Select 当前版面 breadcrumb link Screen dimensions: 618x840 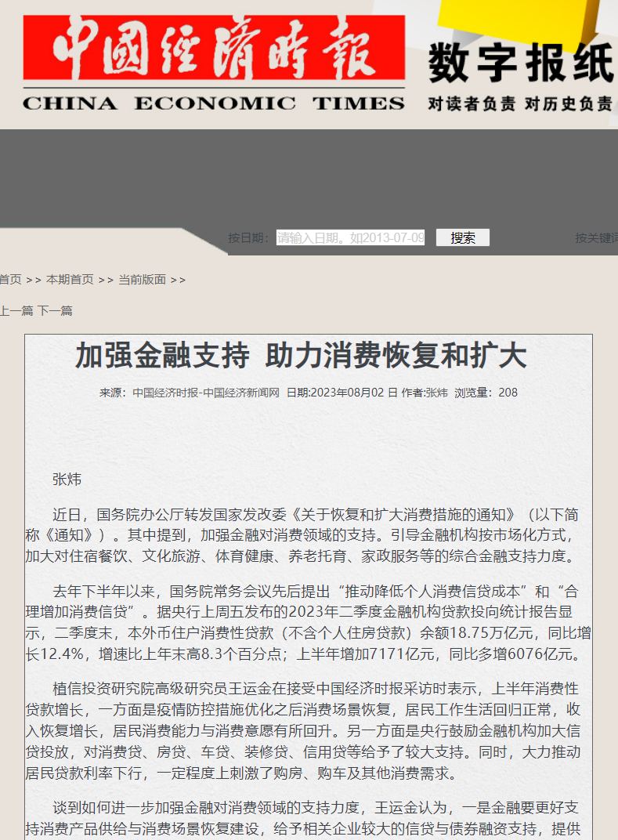click(142, 280)
